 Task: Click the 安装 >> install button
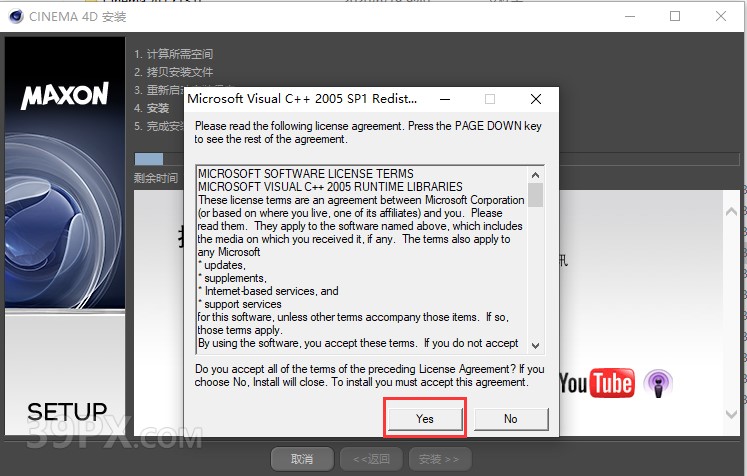[x=438, y=459]
